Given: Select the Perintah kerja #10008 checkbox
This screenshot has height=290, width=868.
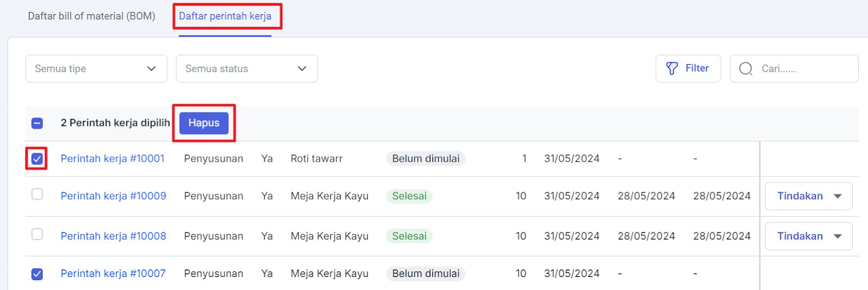Looking at the screenshot, I should click(x=37, y=235).
